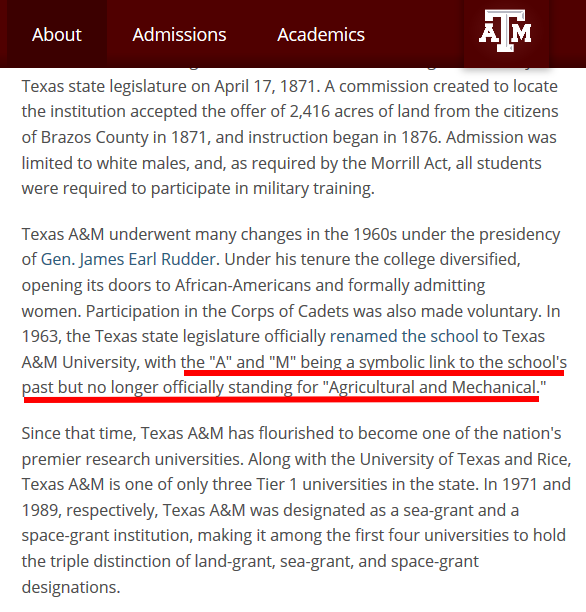
Task: Open the Admissions menu
Action: coord(179,35)
